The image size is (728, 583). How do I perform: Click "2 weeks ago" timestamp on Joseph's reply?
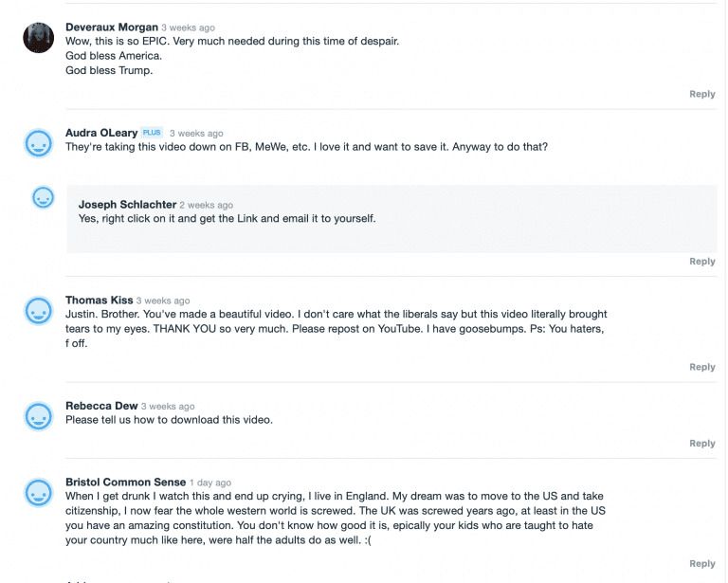coord(206,206)
